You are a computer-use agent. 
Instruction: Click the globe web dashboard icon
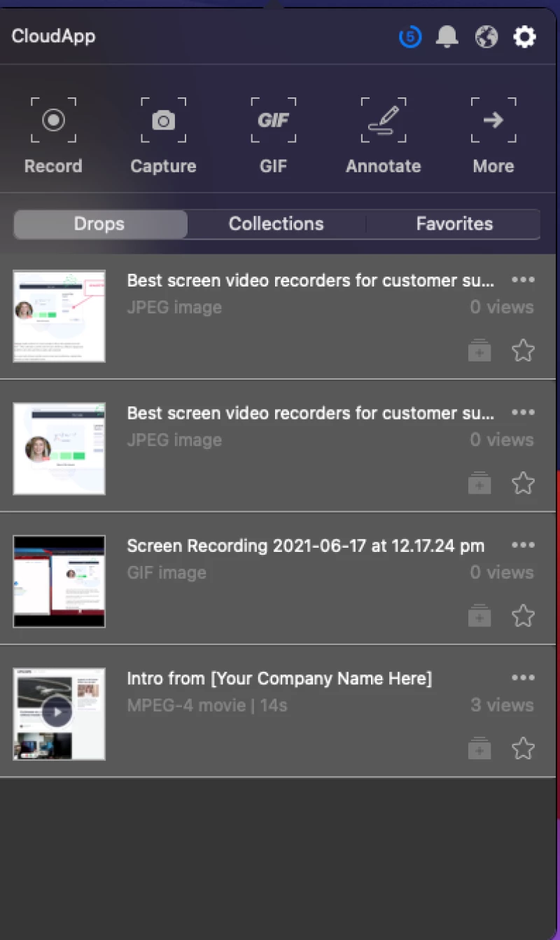(x=486, y=36)
